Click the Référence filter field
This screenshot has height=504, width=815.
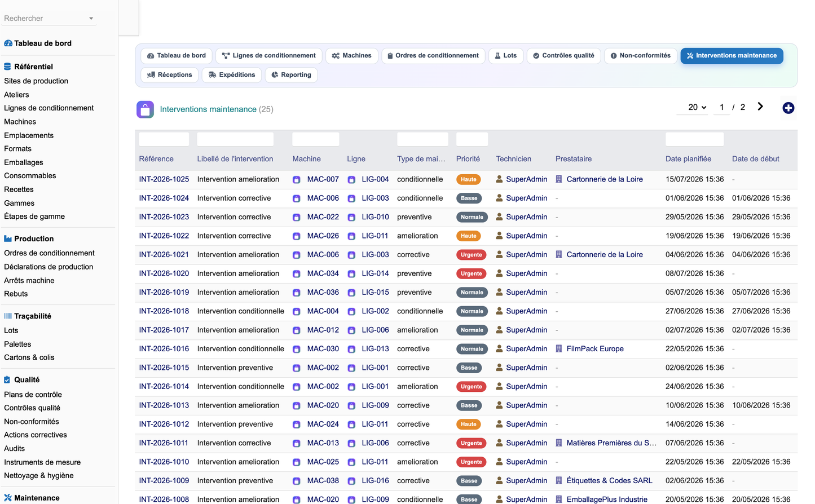[164, 139]
